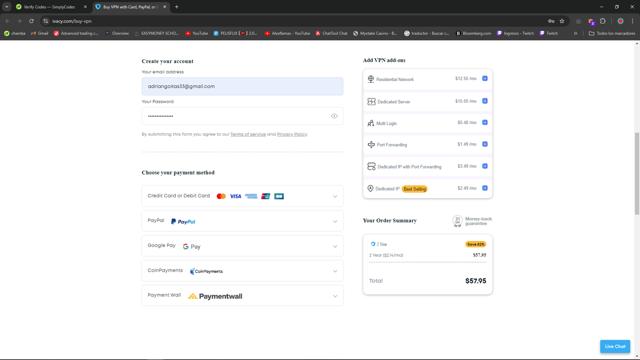Open the Terms of service link
The height and width of the screenshot is (360, 640).
pyautogui.click(x=248, y=134)
